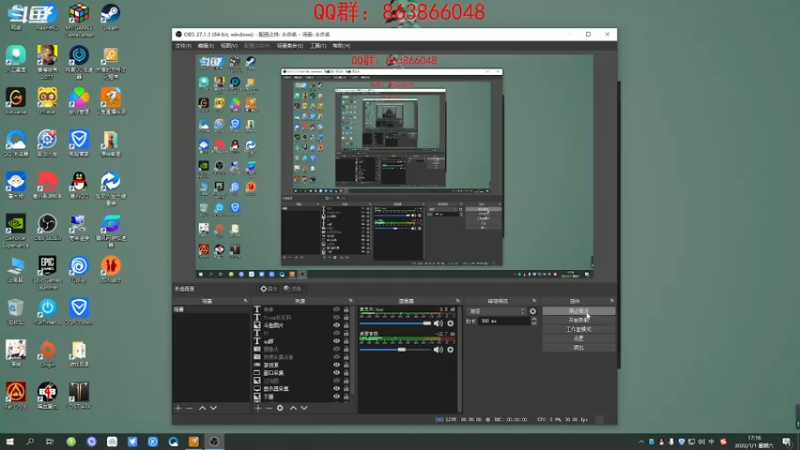Viewport: 800px width, 450px height.
Task: Toggle visibility of sdff text source
Action: (x=336, y=341)
